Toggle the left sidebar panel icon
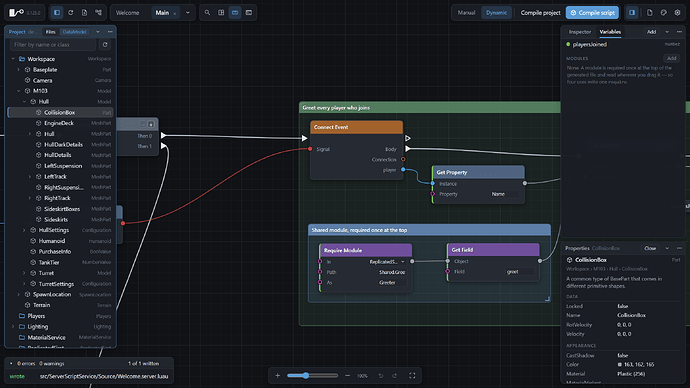690x388 pixels. (x=57, y=13)
